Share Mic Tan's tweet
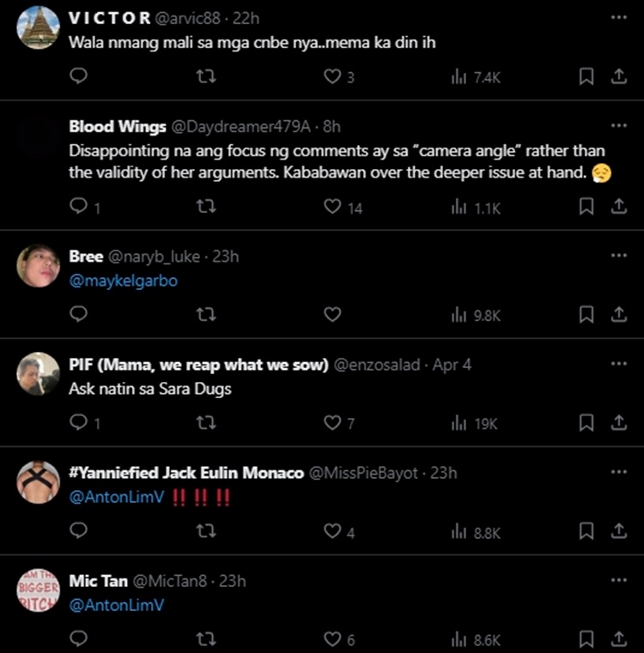The height and width of the screenshot is (653, 644). pyautogui.click(x=618, y=639)
